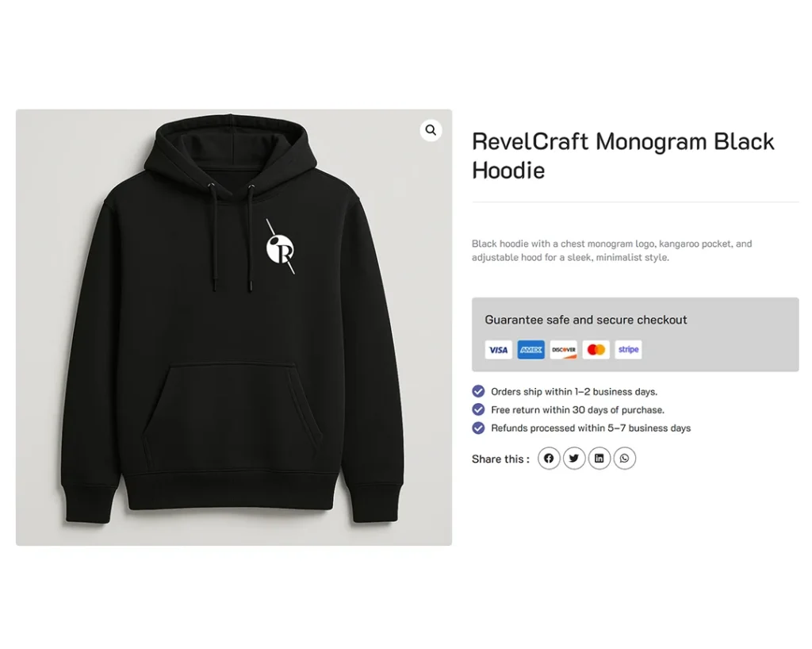This screenshot has width=812, height=649.
Task: Click the magnifier zoom icon on product image
Action: [x=431, y=130]
